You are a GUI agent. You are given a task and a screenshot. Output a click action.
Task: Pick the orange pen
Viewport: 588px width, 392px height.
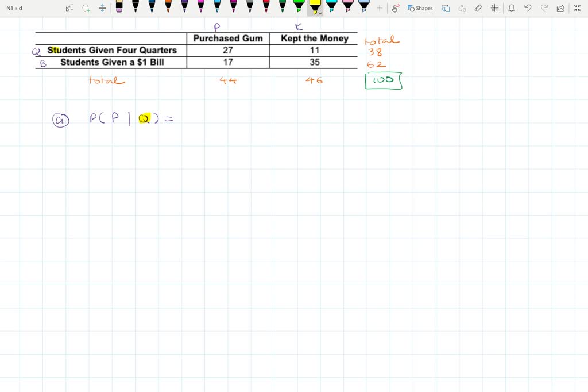click(x=168, y=7)
